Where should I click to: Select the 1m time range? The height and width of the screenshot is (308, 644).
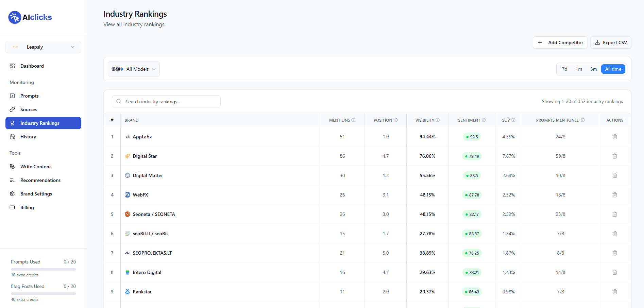(579, 69)
